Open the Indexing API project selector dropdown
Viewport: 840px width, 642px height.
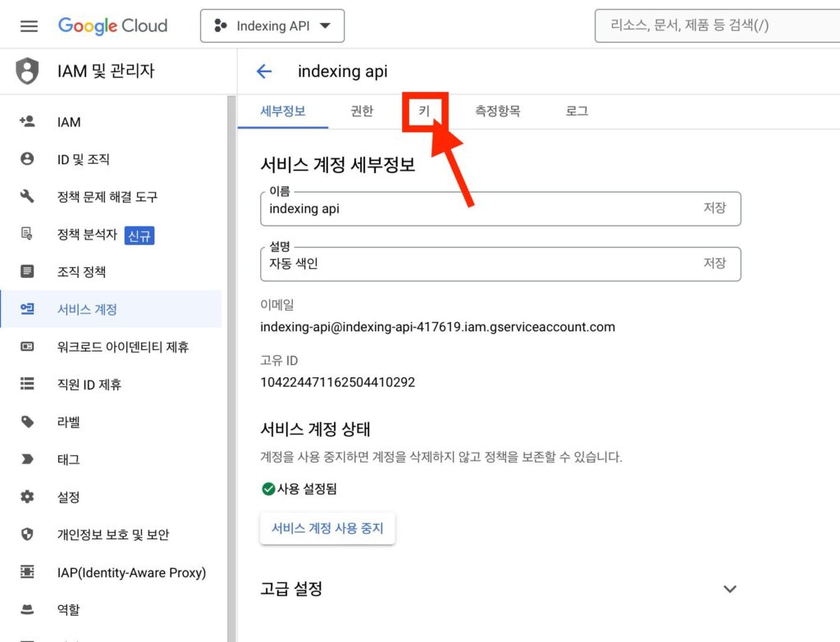(x=272, y=26)
